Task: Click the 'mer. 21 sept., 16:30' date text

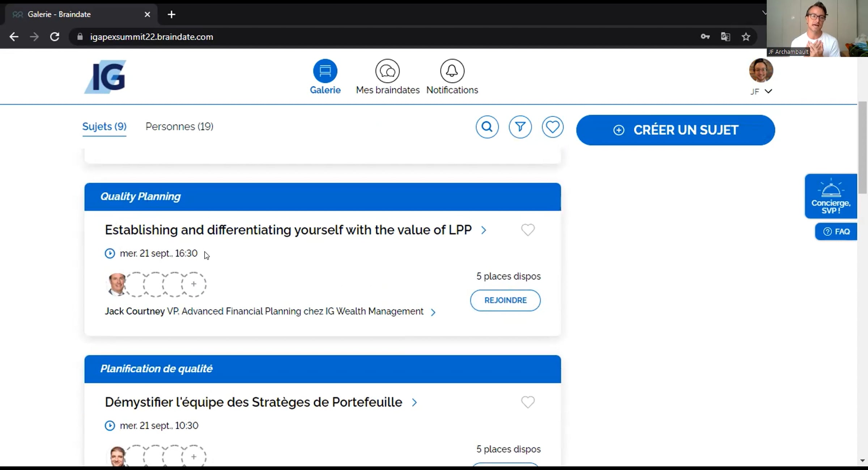Action: pyautogui.click(x=159, y=253)
